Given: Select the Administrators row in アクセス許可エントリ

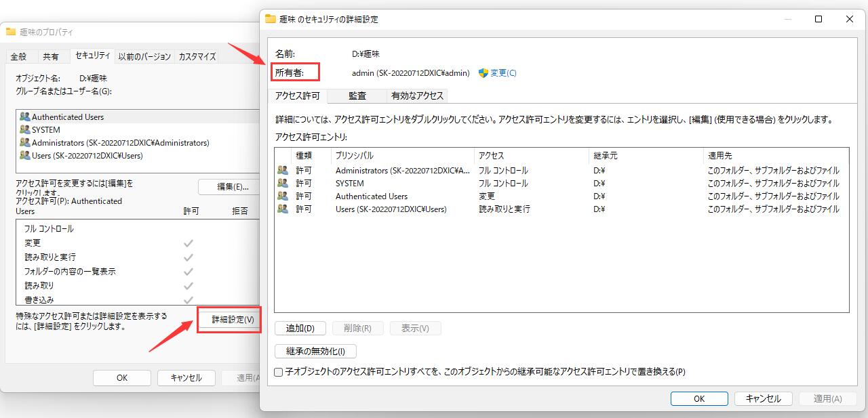Looking at the screenshot, I should pyautogui.click(x=407, y=171).
